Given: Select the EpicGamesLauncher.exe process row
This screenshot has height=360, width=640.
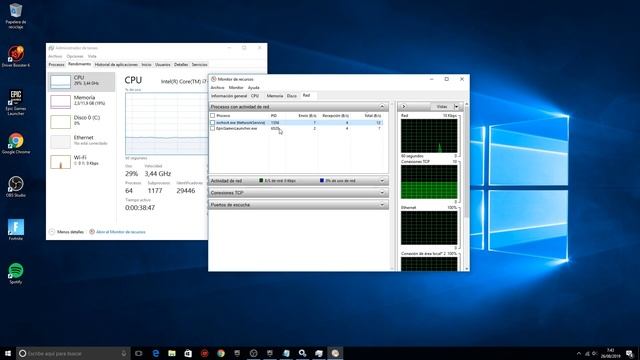Looking at the screenshot, I should pos(296,128).
